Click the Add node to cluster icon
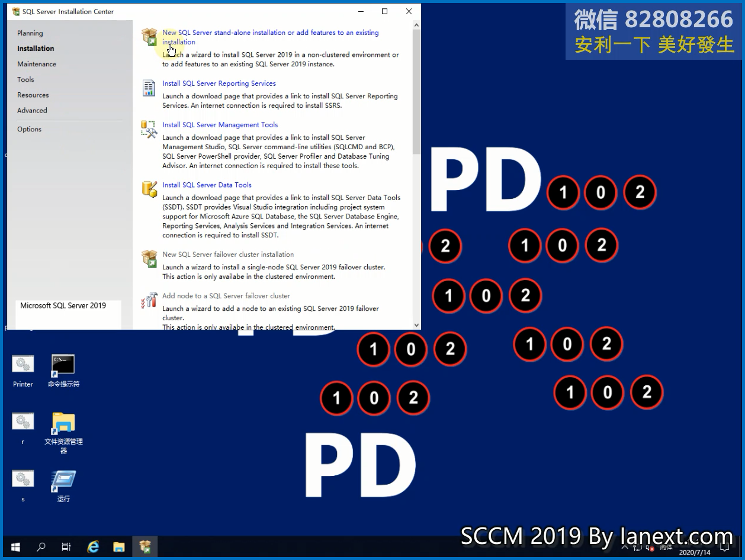The width and height of the screenshot is (745, 560). [x=149, y=300]
